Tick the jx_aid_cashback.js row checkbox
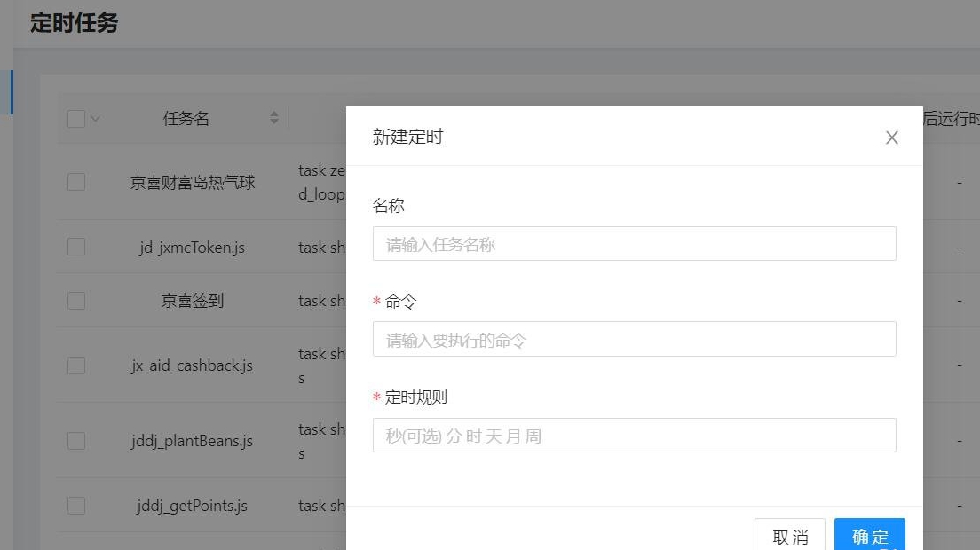 point(76,365)
